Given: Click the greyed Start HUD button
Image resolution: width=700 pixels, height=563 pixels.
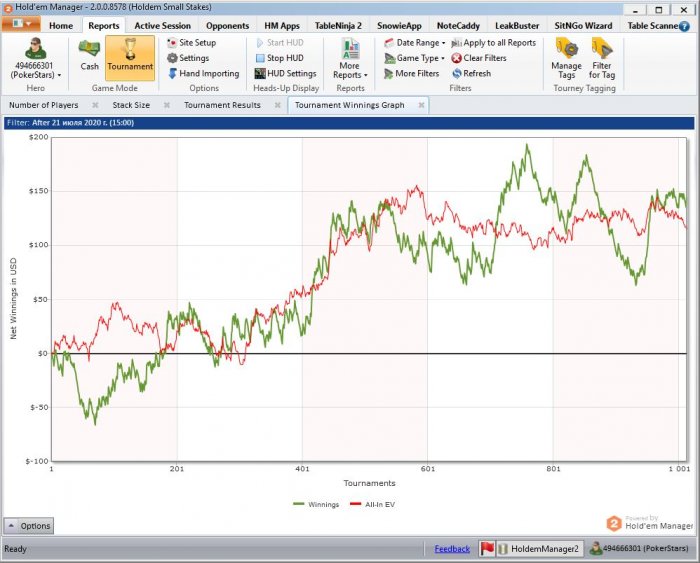Looking at the screenshot, I should 280,43.
